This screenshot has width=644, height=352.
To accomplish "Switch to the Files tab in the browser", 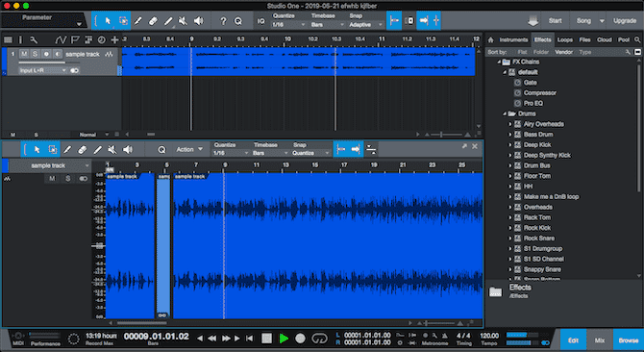I will [x=584, y=39].
